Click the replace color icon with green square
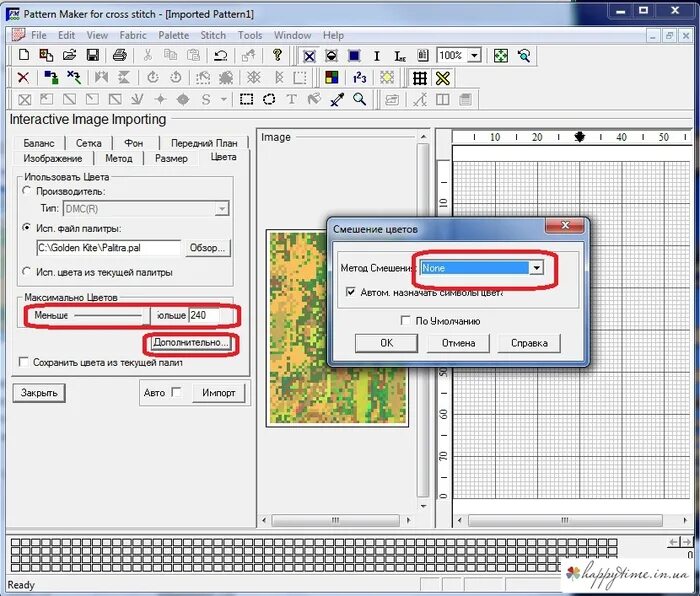The height and width of the screenshot is (596, 700). point(51,78)
